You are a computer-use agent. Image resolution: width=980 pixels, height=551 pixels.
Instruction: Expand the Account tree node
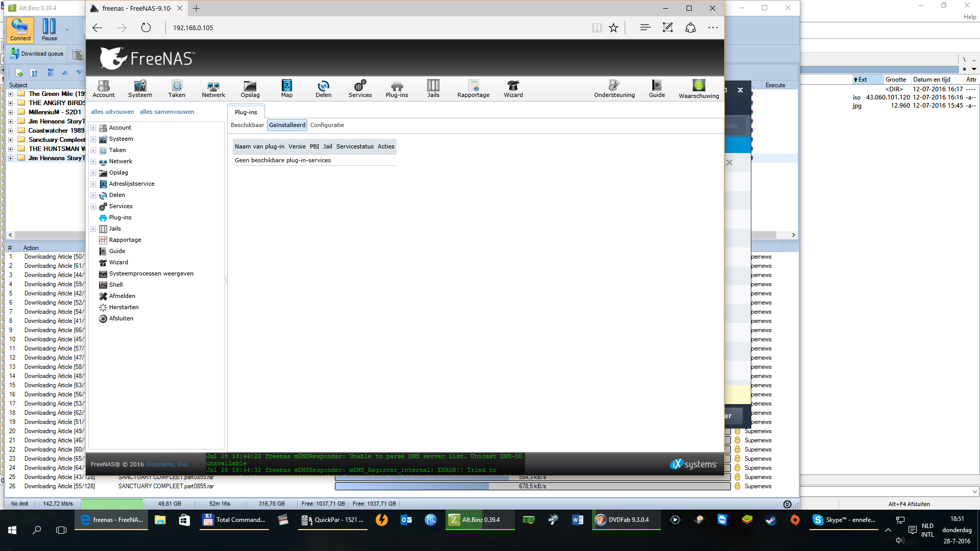pos(93,128)
